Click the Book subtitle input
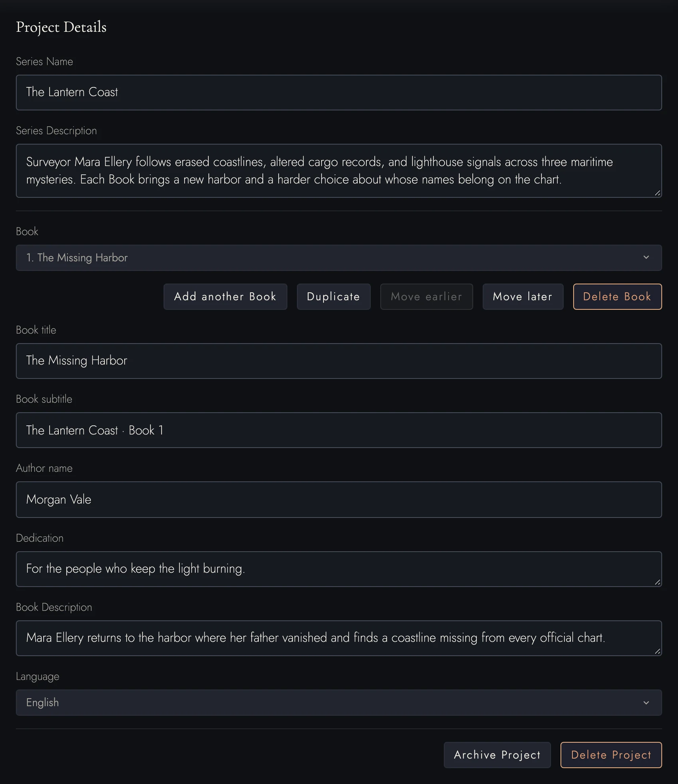 point(339,430)
